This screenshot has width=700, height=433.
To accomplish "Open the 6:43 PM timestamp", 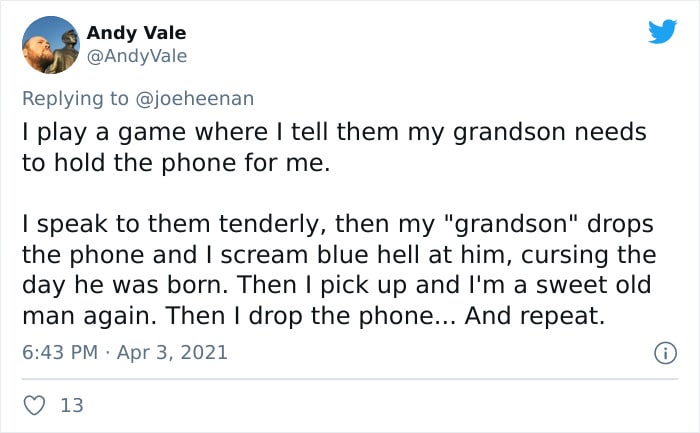I will pos(60,352).
